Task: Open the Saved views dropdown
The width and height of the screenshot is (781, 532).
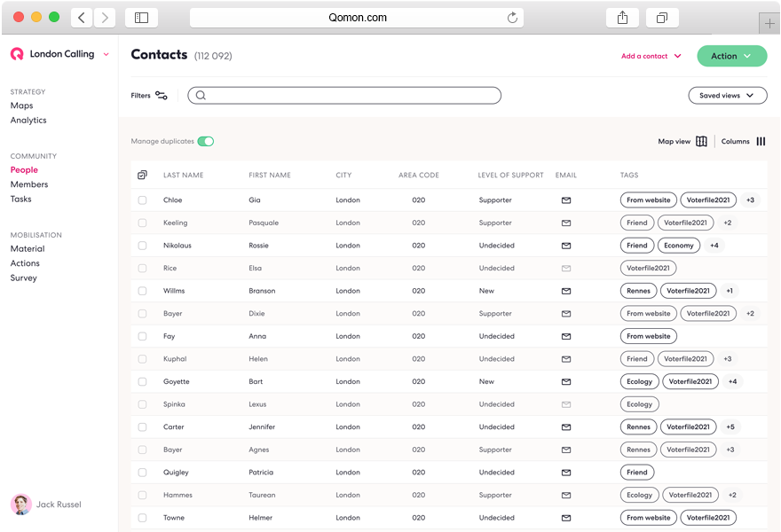Action: pos(727,96)
